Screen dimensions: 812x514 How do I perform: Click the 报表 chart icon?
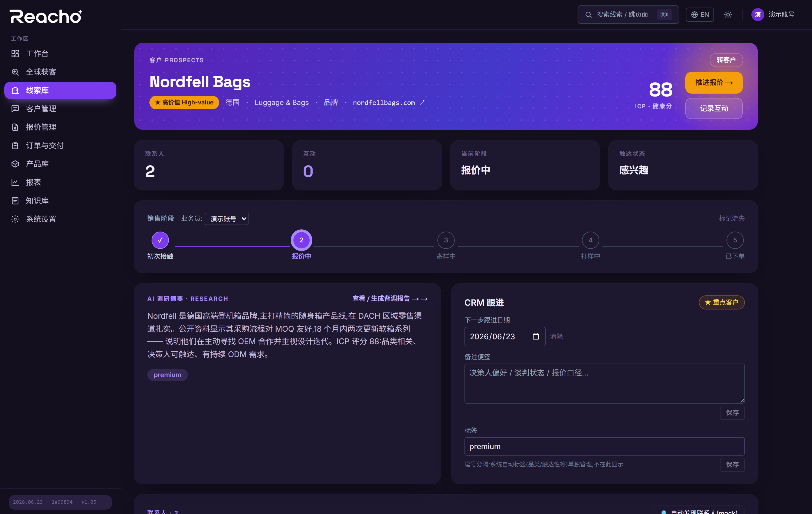[x=15, y=182]
